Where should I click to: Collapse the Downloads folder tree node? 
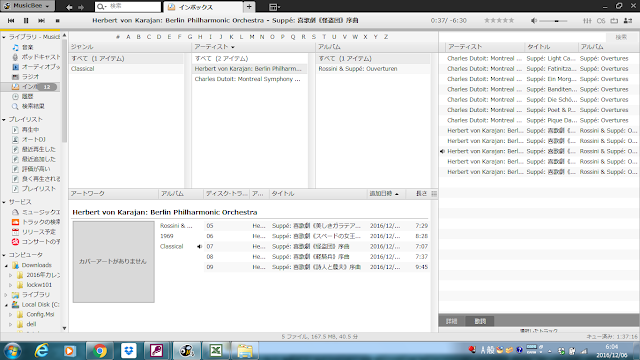coord(6,265)
